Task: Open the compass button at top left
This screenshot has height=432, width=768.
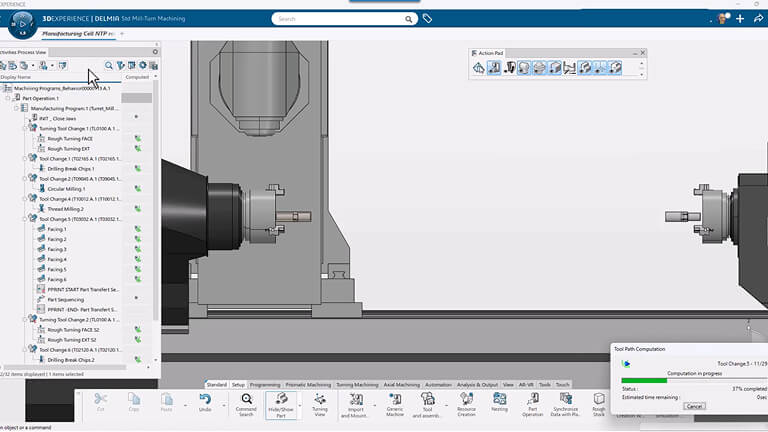Action: (x=23, y=24)
